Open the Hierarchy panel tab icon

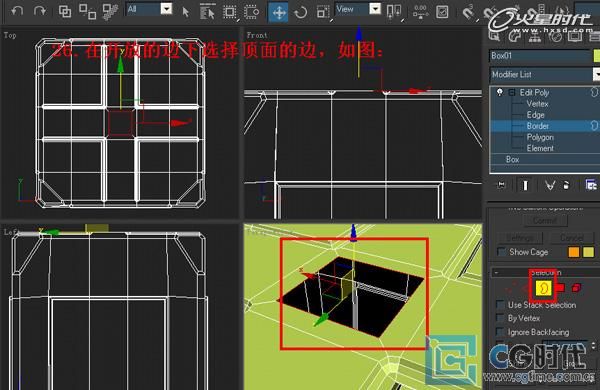(535, 36)
